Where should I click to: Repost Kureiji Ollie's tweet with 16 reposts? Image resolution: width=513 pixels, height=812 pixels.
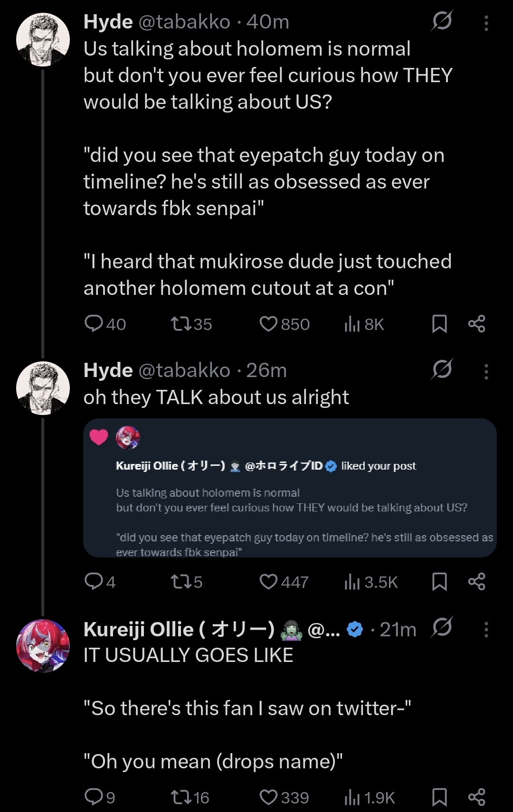[x=180, y=797]
